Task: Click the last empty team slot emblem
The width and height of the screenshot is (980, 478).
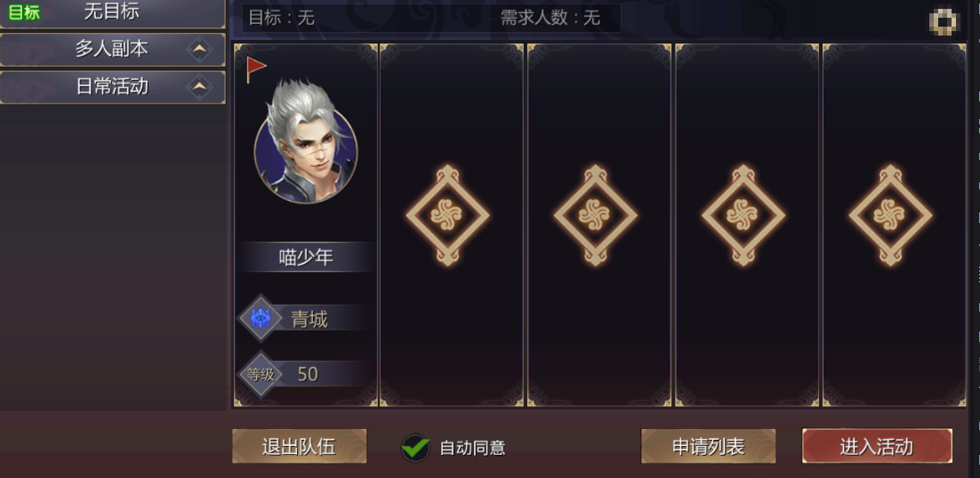Action: click(890, 215)
